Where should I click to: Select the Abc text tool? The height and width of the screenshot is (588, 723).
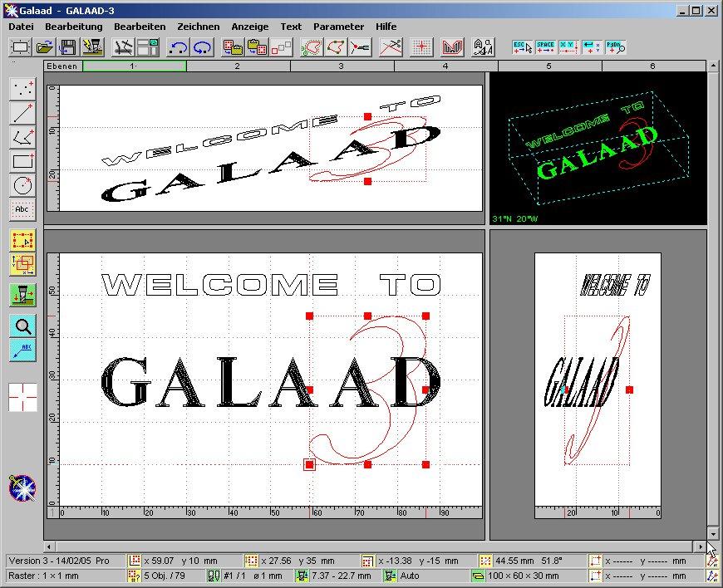tap(22, 209)
